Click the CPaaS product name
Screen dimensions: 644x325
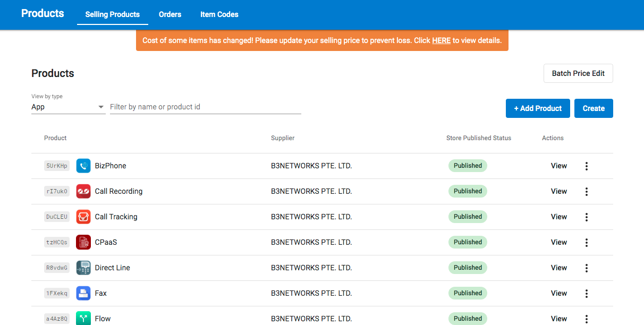106,242
